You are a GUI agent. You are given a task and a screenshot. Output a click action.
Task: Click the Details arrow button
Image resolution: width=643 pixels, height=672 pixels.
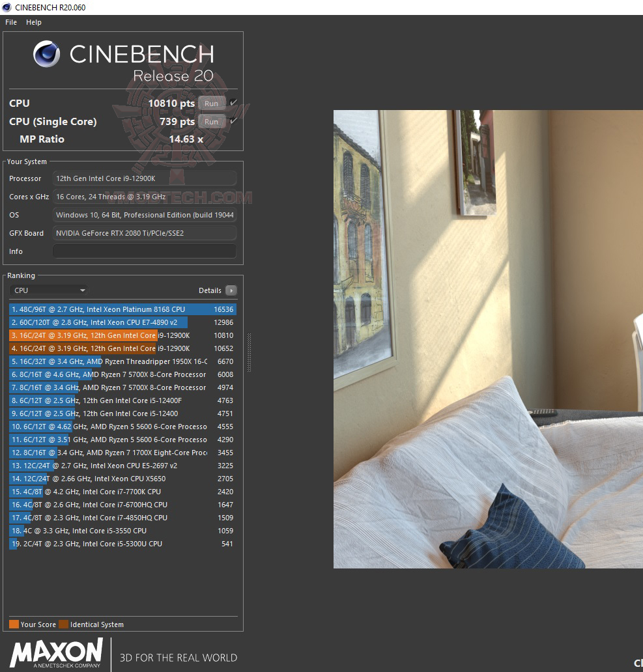coord(231,290)
